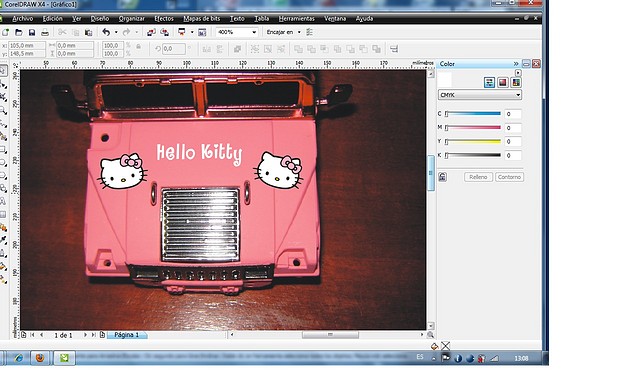Select the Zoom tool in toolbox

click(3, 110)
